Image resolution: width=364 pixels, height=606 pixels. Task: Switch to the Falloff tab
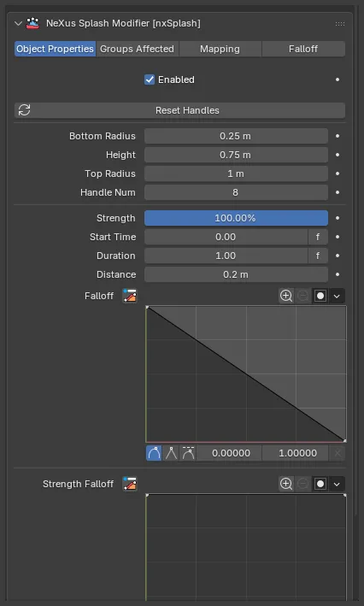pyautogui.click(x=303, y=49)
